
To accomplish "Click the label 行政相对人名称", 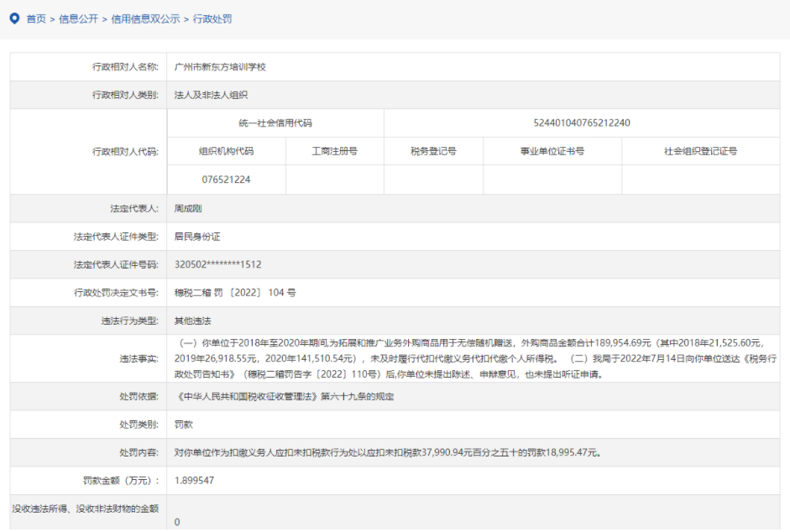I will click(x=125, y=67).
